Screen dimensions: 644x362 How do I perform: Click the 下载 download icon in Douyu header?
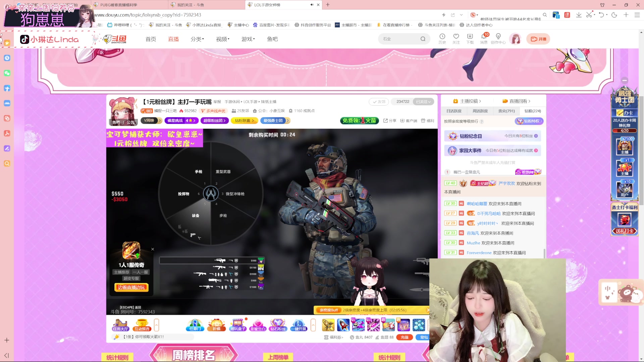coord(470,39)
